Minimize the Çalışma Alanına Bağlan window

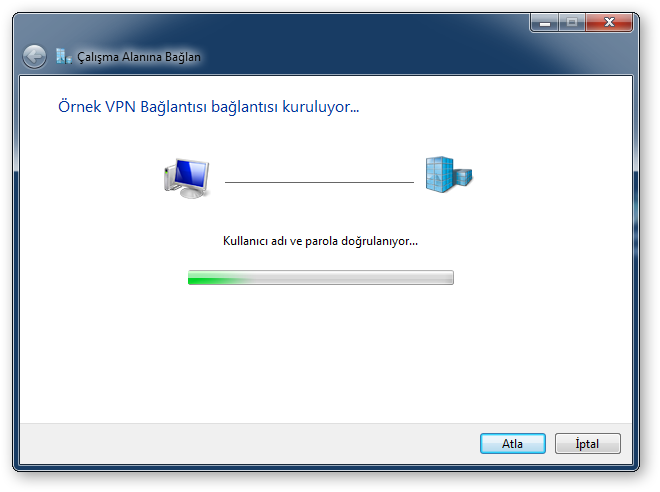(x=545, y=22)
